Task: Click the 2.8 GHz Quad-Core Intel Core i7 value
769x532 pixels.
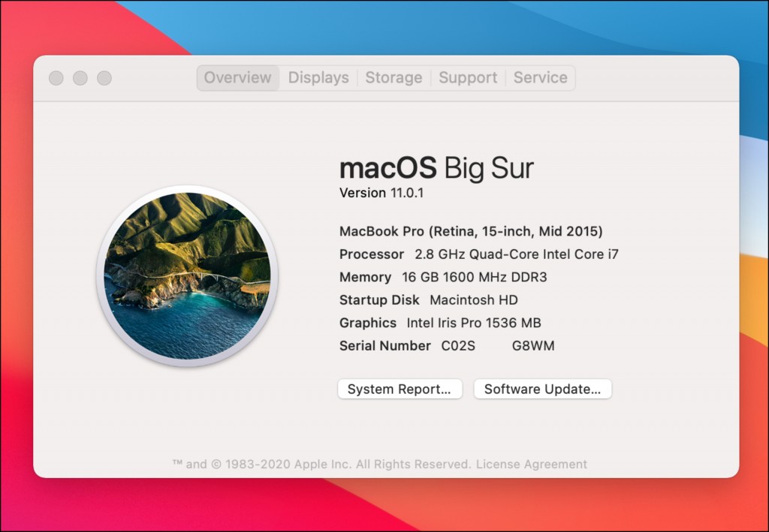Action: (517, 254)
